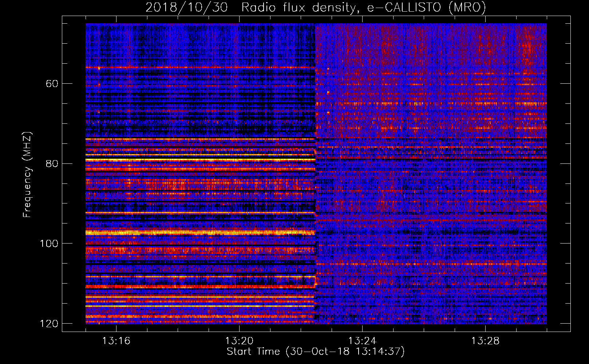Image resolution: width=589 pixels, height=364 pixels.
Task: Select the 13:20 time axis label
Action: pyautogui.click(x=239, y=341)
